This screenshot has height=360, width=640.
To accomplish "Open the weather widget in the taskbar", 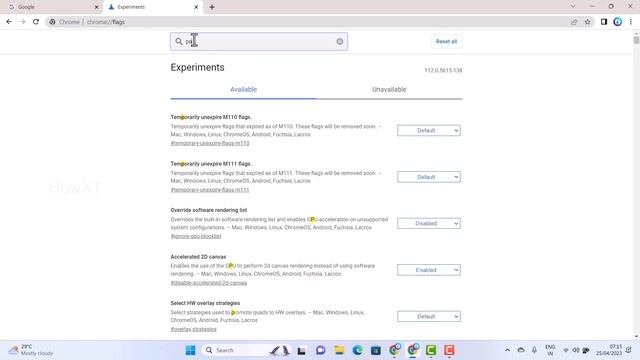I will [31, 350].
